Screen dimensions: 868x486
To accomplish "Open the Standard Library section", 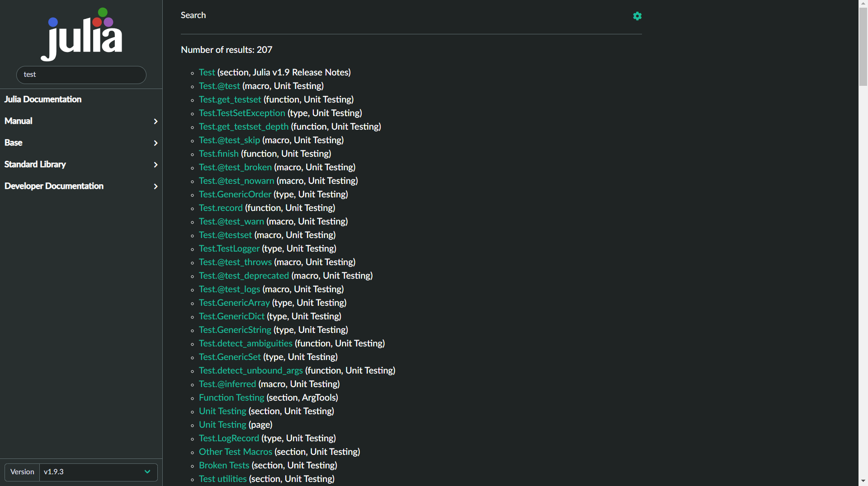I will click(x=35, y=164).
